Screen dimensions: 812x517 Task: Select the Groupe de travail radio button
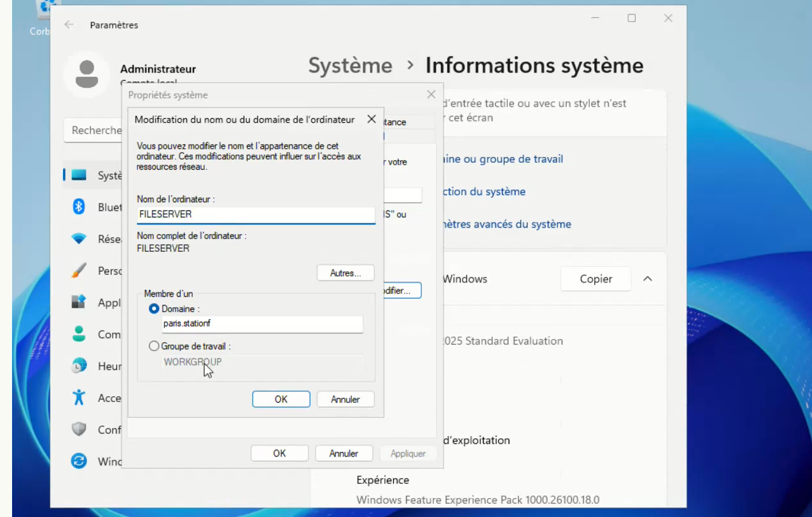pyautogui.click(x=153, y=346)
